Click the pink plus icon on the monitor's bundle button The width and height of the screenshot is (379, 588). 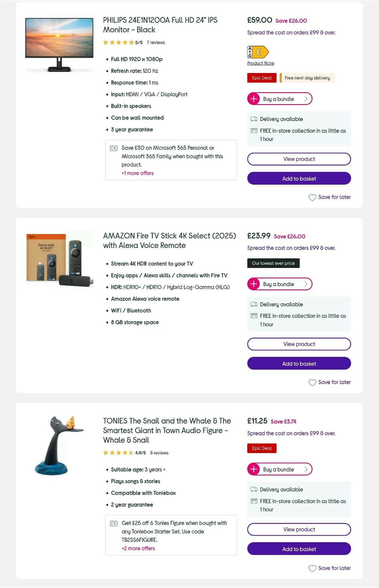(x=254, y=99)
